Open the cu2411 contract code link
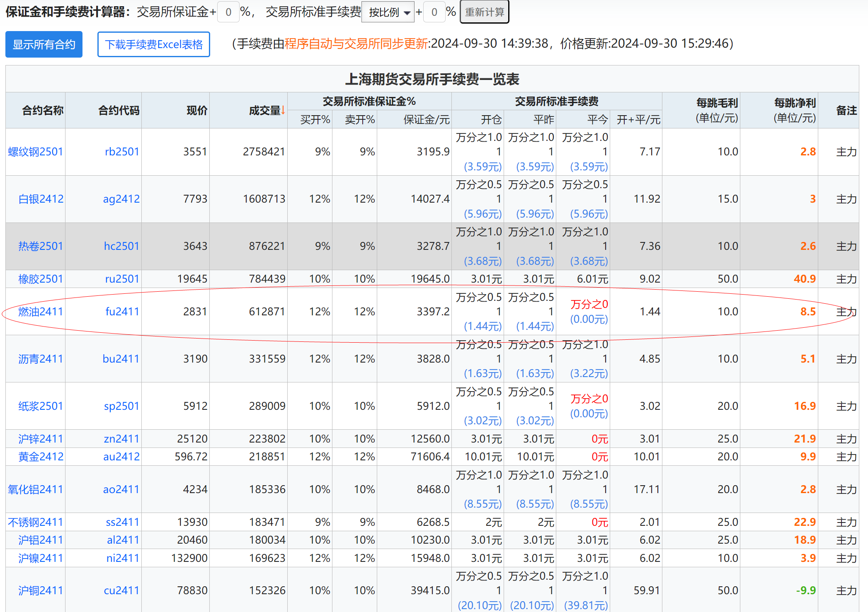868x612 pixels. [x=121, y=590]
